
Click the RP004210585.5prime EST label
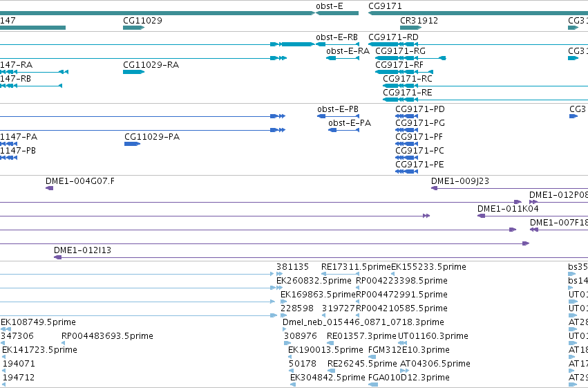[x=401, y=309]
